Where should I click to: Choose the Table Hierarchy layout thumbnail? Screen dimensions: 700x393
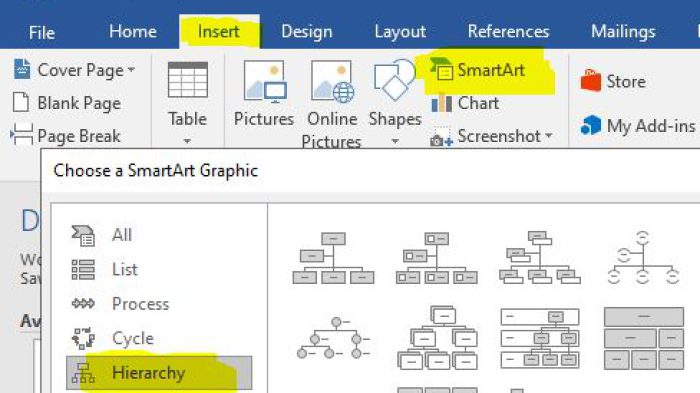click(x=644, y=338)
